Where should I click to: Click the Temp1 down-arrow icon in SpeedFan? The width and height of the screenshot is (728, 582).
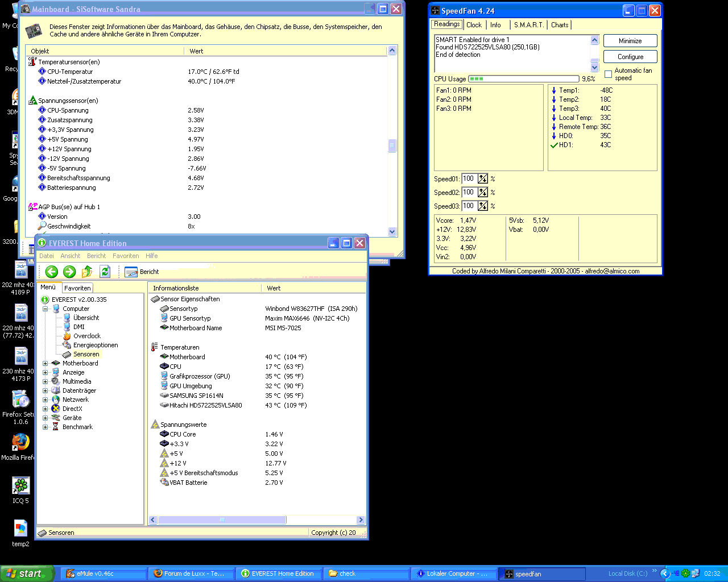click(554, 90)
